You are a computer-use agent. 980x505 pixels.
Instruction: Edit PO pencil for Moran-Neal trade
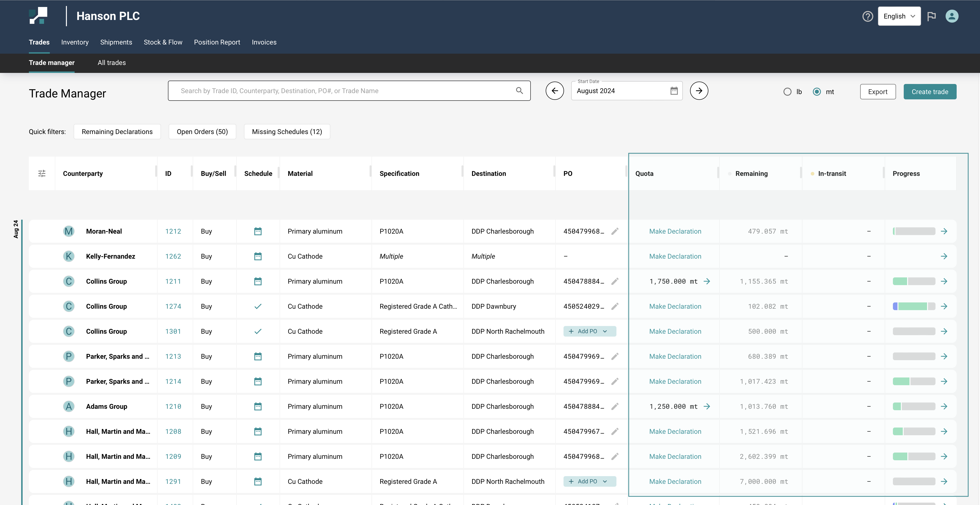point(615,231)
